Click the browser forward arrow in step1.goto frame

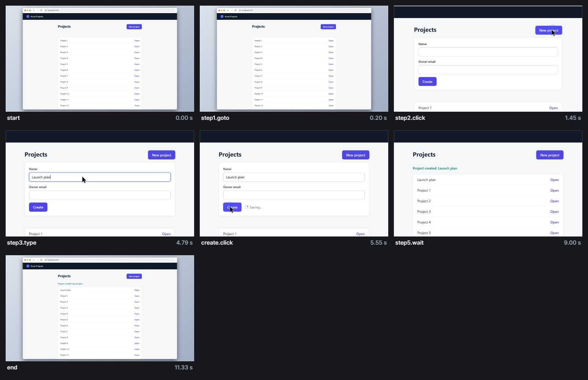[232, 10]
